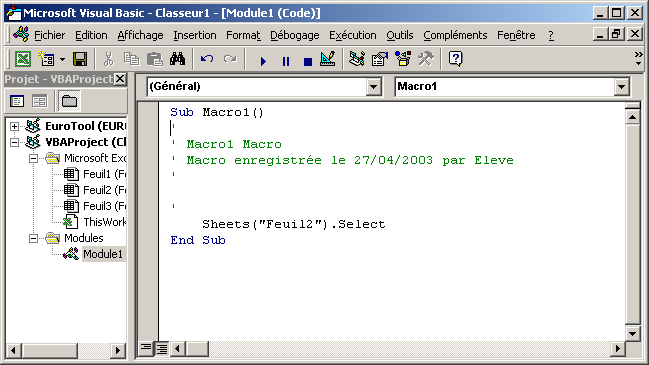This screenshot has height=365, width=649.
Task: Open the Fichier menu
Action: 50,36
